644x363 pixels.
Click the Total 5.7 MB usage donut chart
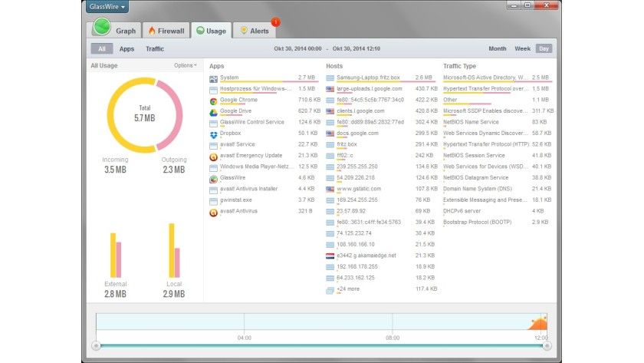[x=145, y=115]
